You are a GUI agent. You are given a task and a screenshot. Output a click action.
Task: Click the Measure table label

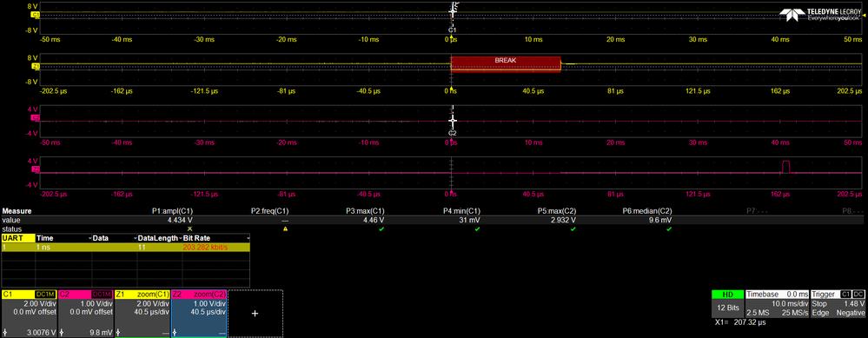pyautogui.click(x=17, y=211)
